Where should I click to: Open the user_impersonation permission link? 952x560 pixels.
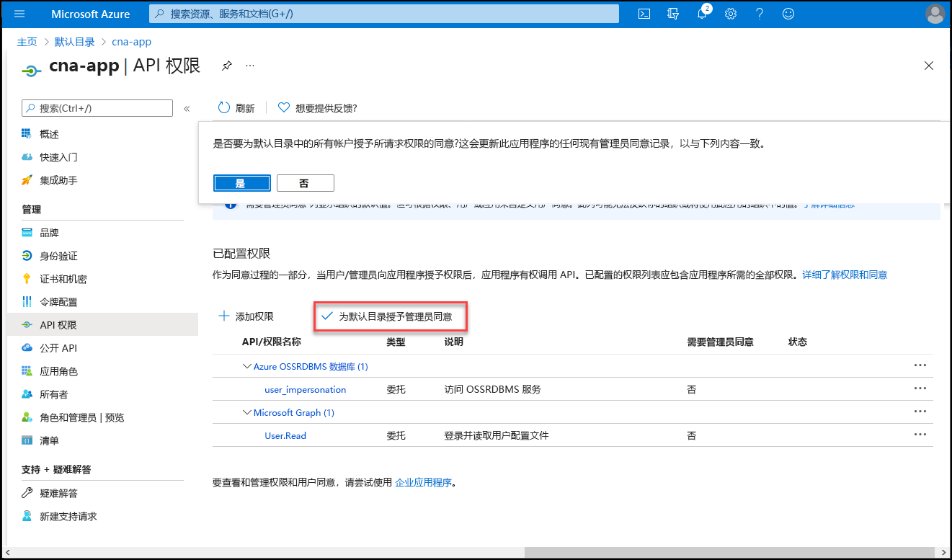pos(306,390)
